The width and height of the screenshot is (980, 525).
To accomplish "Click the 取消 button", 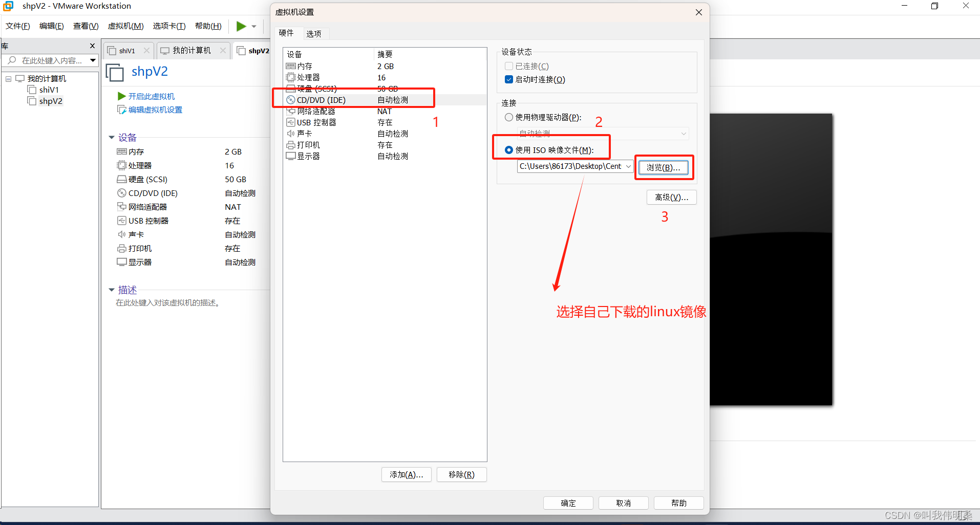I will coord(624,503).
